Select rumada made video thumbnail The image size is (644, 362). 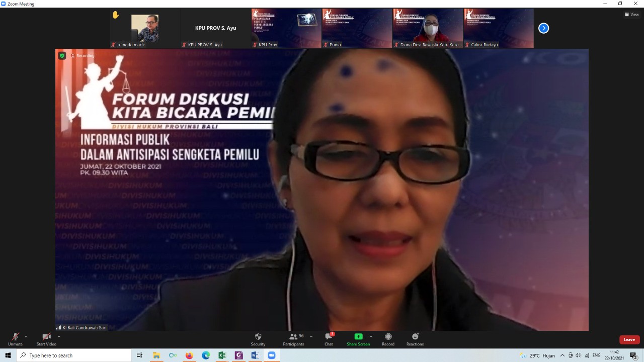pyautogui.click(x=145, y=28)
